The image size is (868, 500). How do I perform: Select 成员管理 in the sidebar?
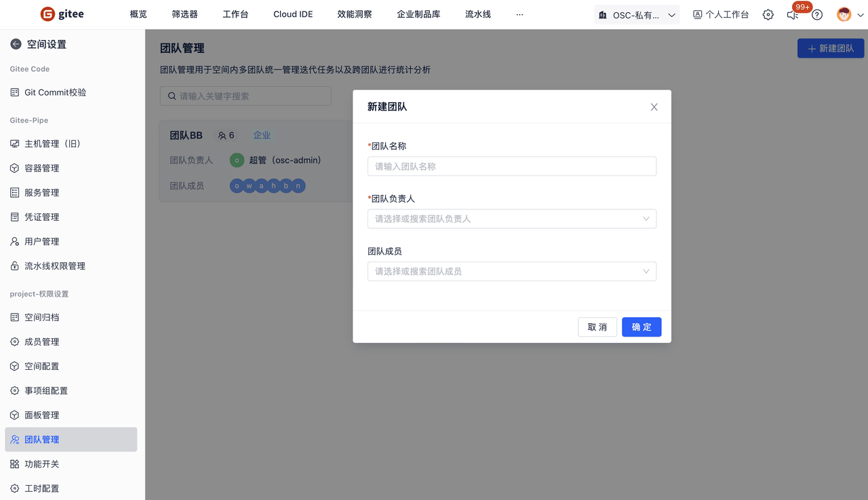[x=42, y=342]
